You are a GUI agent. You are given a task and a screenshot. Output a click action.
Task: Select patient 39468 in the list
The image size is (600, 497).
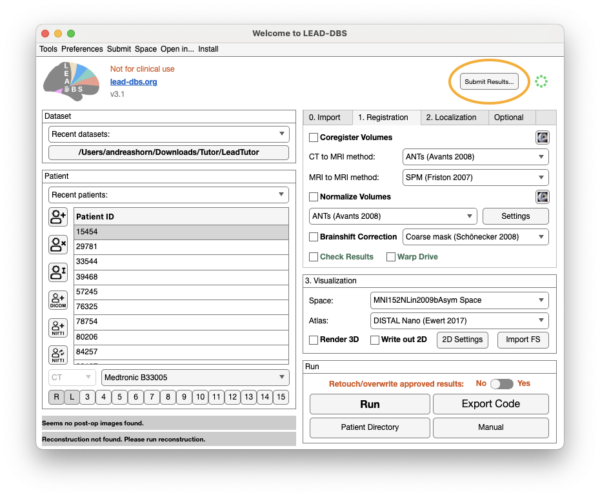tap(181, 277)
